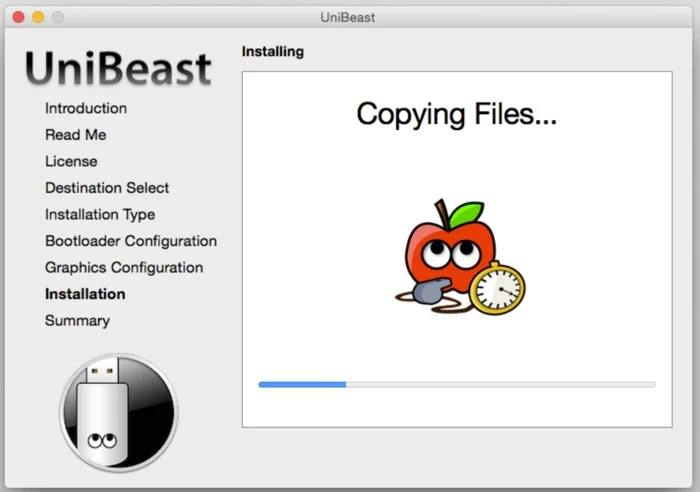Viewport: 700px width, 492px height.
Task: Click the Installing heading label
Action: coord(273,51)
